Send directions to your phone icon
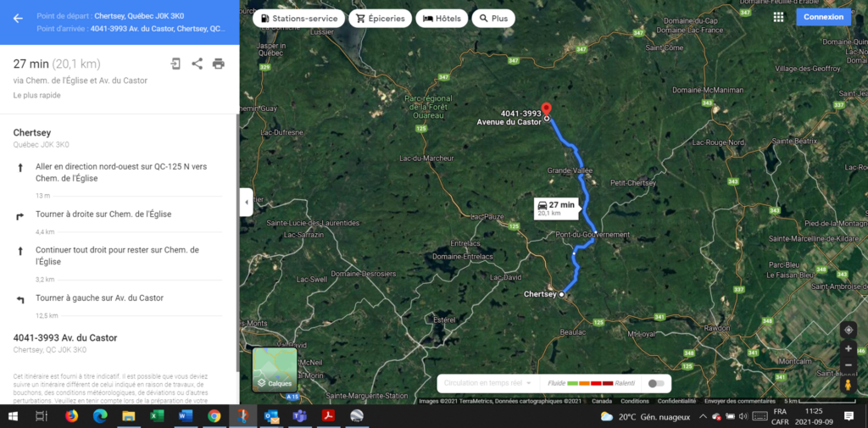 tap(175, 64)
